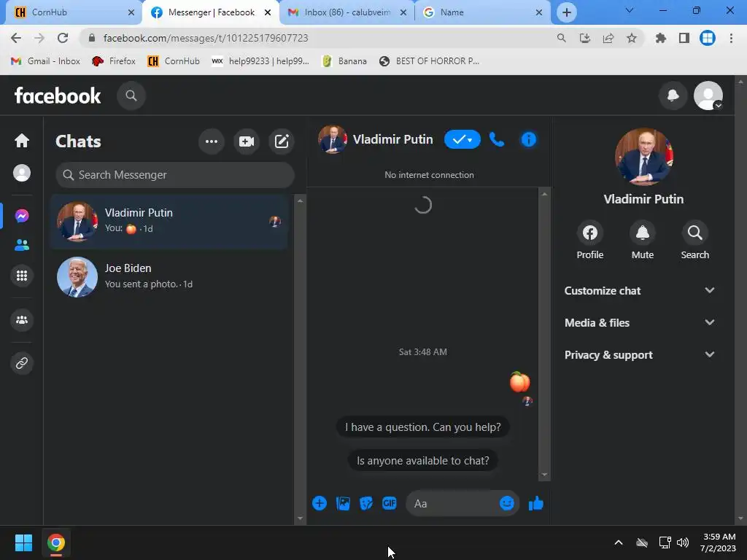This screenshot has width=747, height=560.
Task: Click Chrome icon in taskbar
Action: [x=55, y=542]
